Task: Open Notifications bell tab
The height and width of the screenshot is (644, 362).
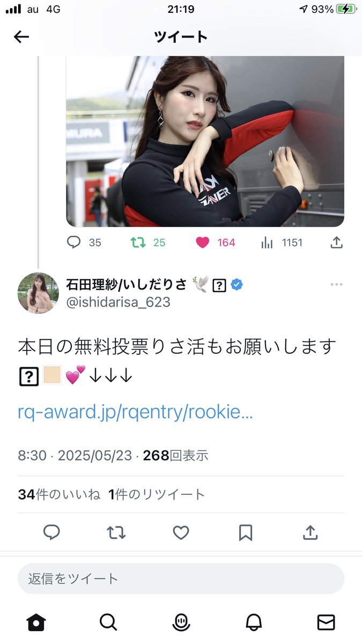Action: (254, 622)
